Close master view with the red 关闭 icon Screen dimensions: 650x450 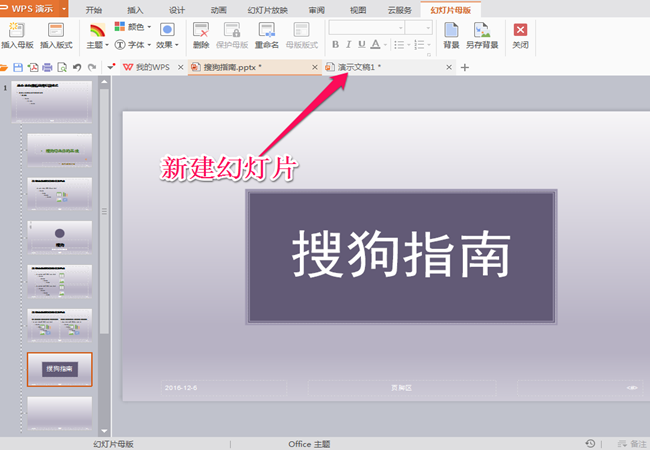520,30
